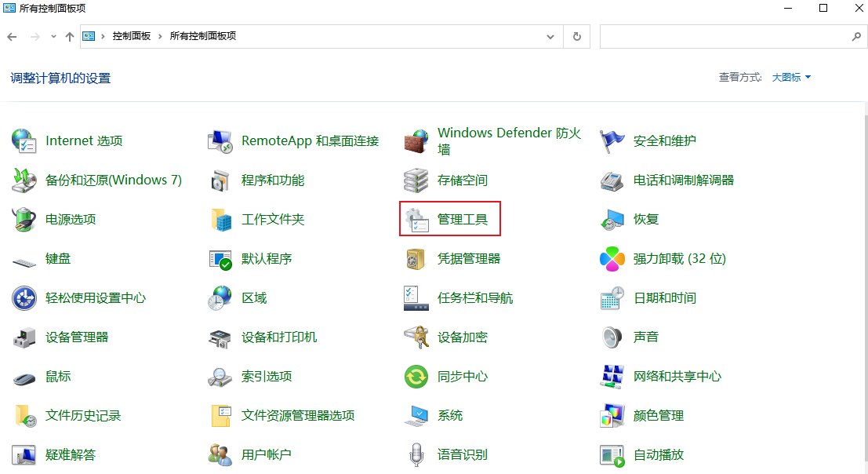868x474 pixels.
Task: Click the up arrow to parent folder
Action: (70, 35)
